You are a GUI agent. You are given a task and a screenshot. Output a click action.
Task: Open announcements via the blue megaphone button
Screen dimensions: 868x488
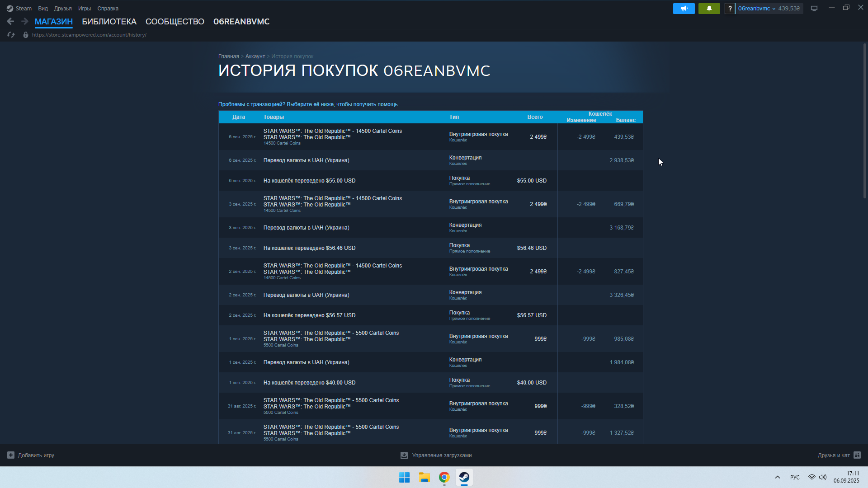(684, 9)
